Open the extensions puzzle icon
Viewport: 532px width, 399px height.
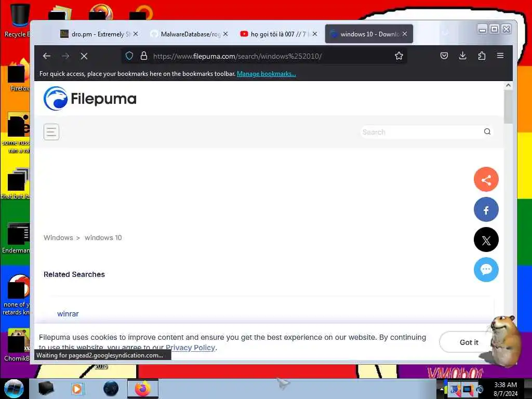482,56
